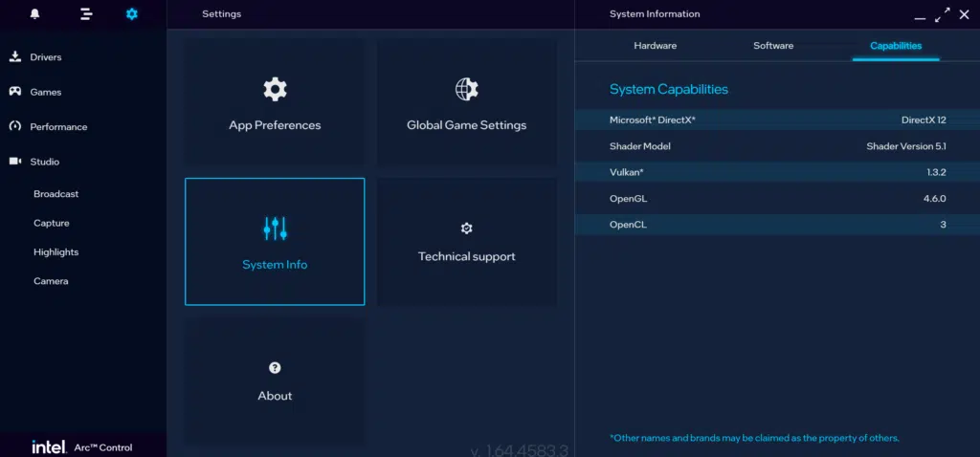Open the Technical support label
The image size is (980, 457).
click(x=466, y=256)
